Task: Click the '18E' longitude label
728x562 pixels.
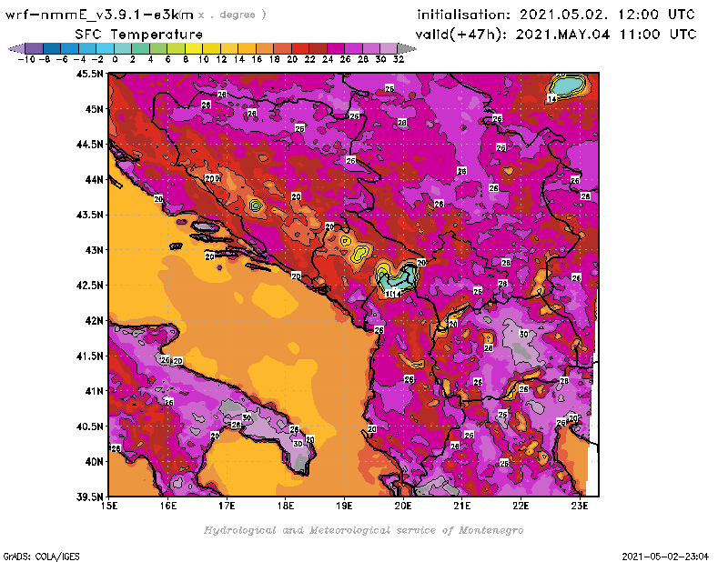Action: [286, 506]
